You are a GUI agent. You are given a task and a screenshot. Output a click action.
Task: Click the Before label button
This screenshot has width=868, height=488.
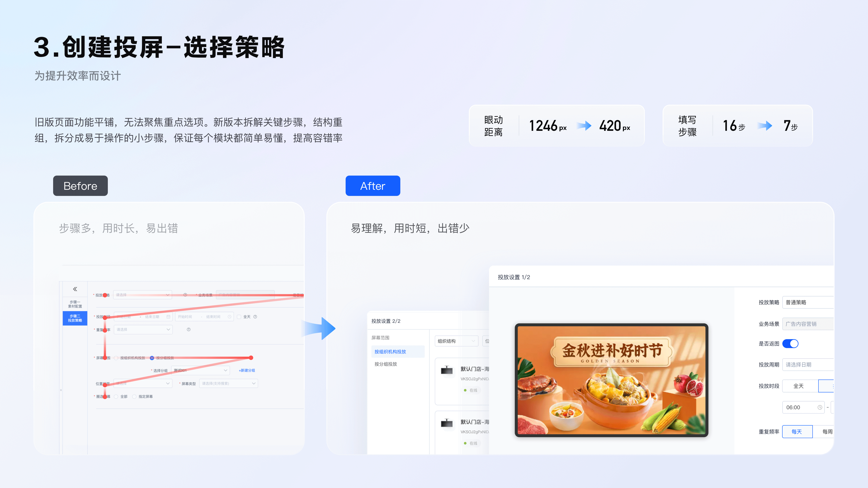click(x=80, y=185)
